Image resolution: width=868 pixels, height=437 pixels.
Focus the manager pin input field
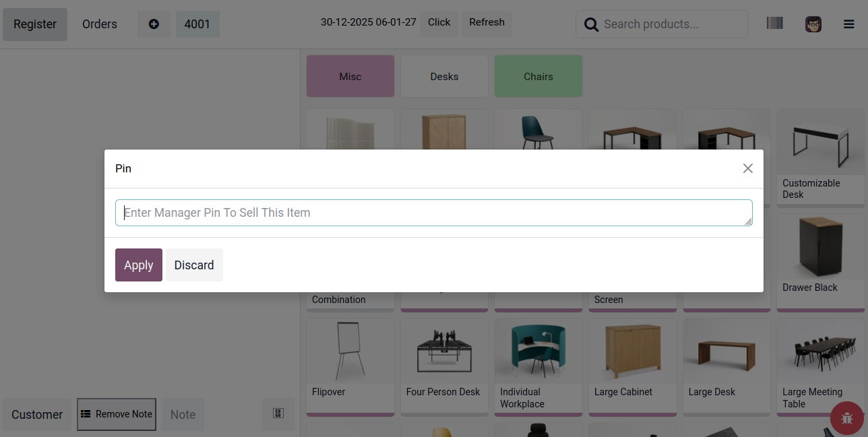click(x=433, y=213)
